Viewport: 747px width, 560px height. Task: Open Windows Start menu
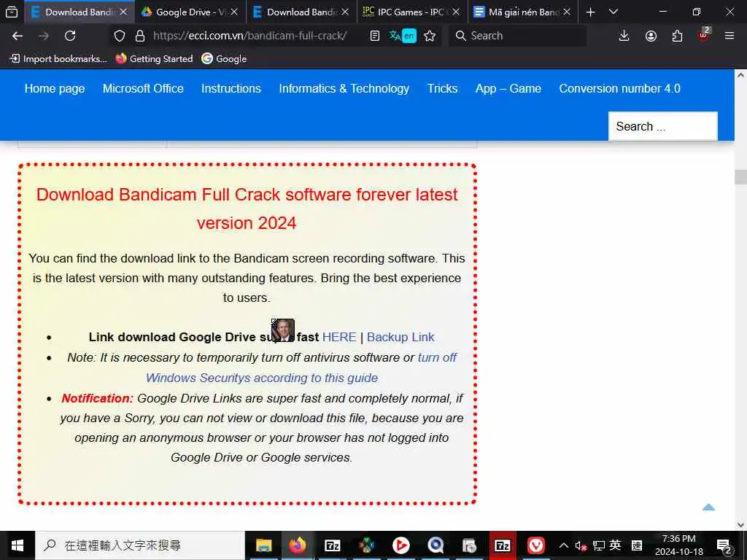pos(18,545)
